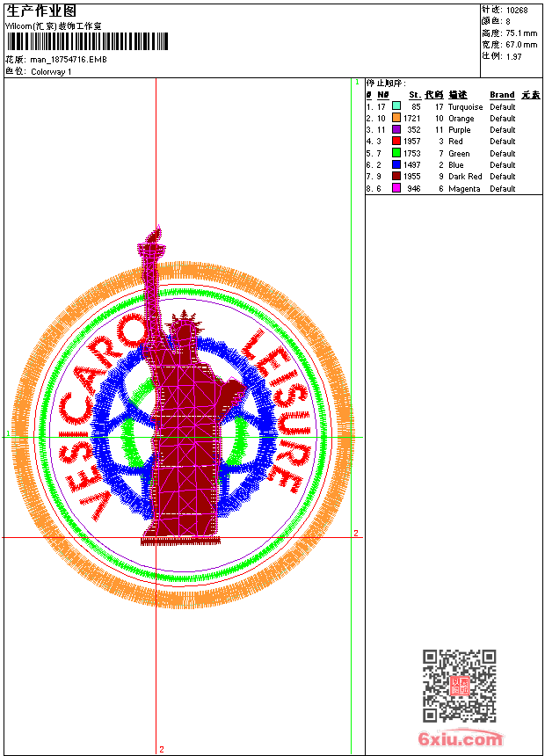The height and width of the screenshot is (756, 545).
Task: Click the Blue description text
Action: tap(455, 165)
